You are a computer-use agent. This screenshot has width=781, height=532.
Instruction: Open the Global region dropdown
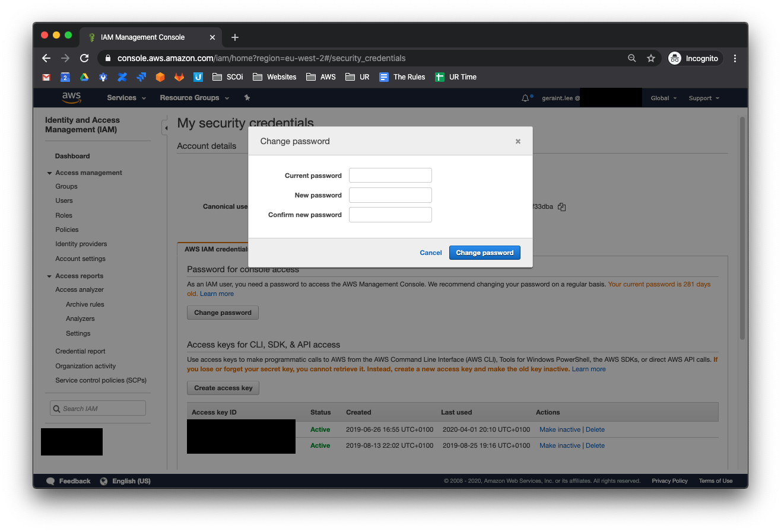pos(663,98)
